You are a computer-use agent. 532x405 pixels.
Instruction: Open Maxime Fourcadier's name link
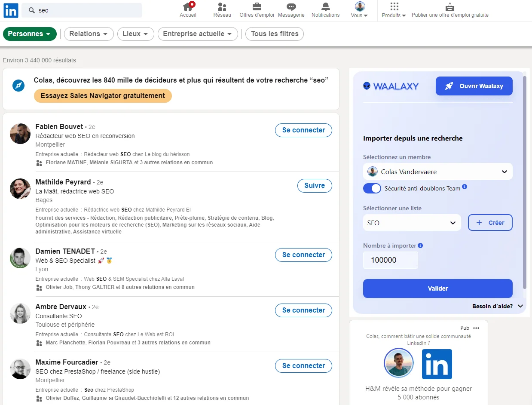pos(67,362)
